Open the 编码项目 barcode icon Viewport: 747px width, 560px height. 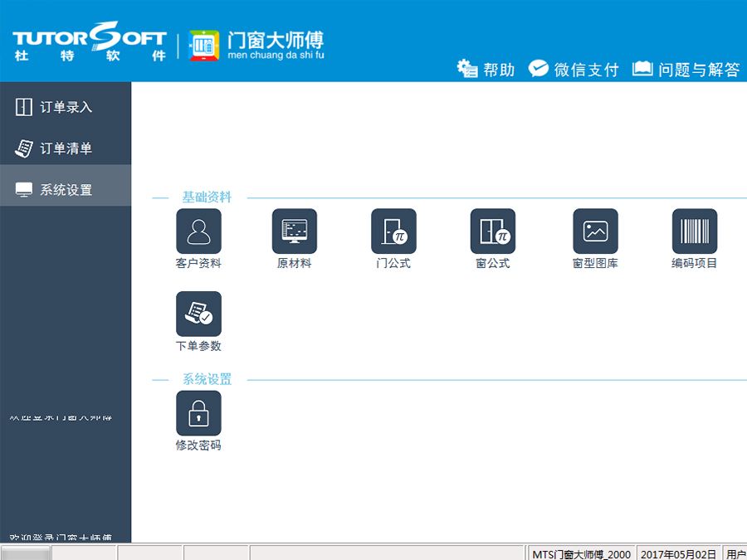(695, 231)
